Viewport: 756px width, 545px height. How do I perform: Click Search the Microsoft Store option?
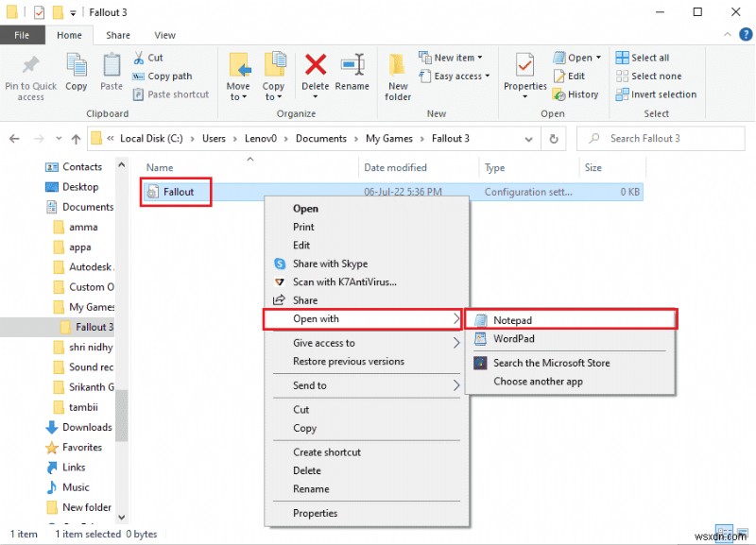(x=570, y=363)
